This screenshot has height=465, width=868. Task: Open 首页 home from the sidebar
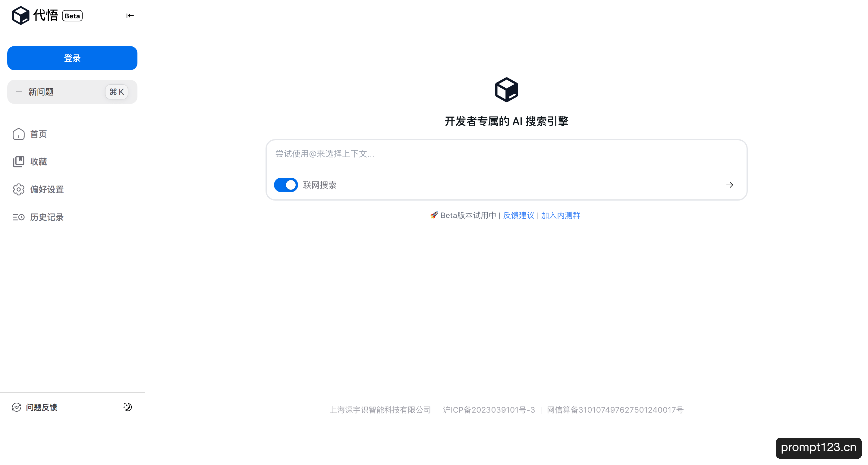click(38, 134)
